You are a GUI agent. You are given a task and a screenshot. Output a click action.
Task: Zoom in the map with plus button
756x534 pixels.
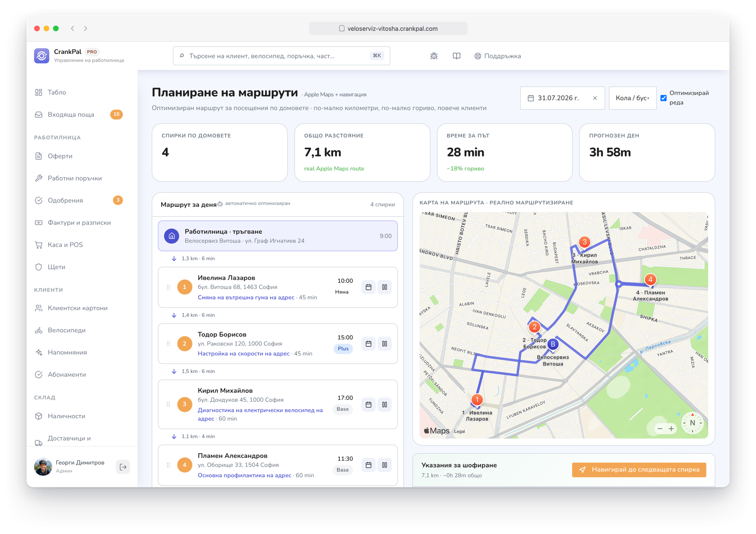(671, 429)
